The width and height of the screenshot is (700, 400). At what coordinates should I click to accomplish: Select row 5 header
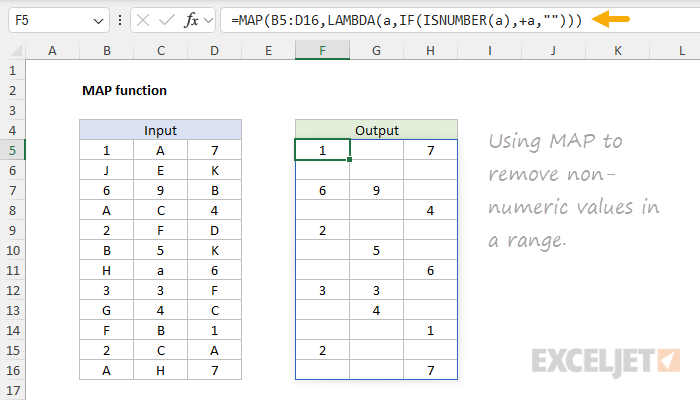(x=12, y=150)
